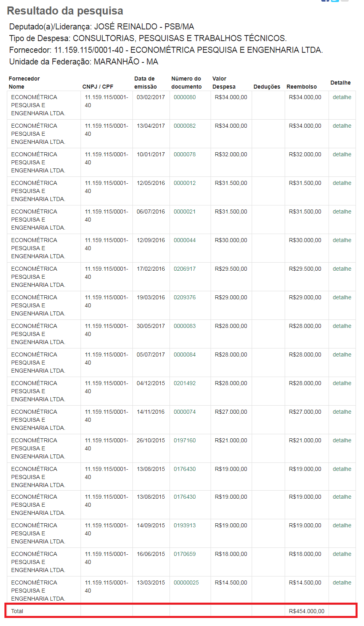Select the 'Data de emissão' column header
364x626 pixels.
(x=146, y=83)
